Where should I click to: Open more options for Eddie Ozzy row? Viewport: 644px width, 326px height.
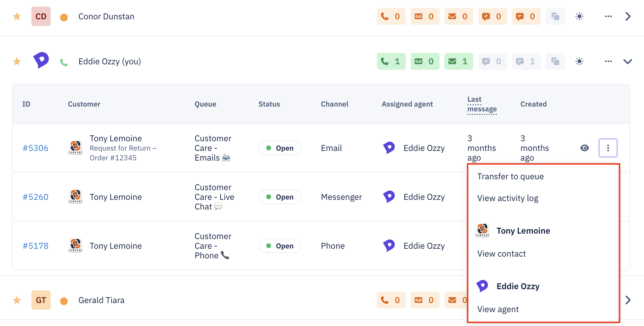click(608, 61)
